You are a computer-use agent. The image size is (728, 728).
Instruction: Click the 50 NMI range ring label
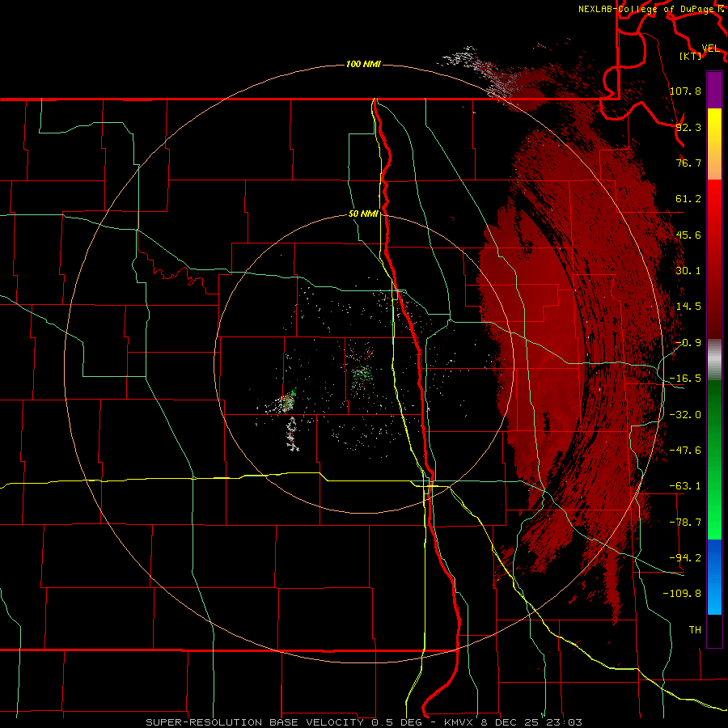coord(363,214)
